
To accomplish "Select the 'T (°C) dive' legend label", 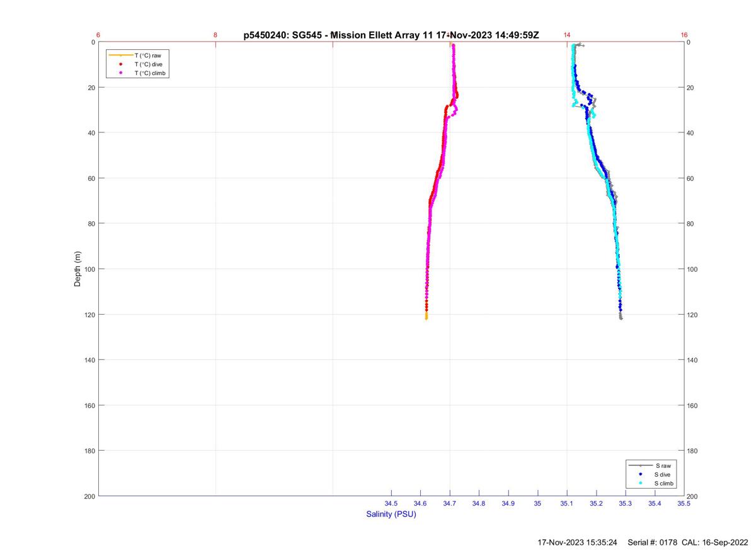I will point(149,64).
